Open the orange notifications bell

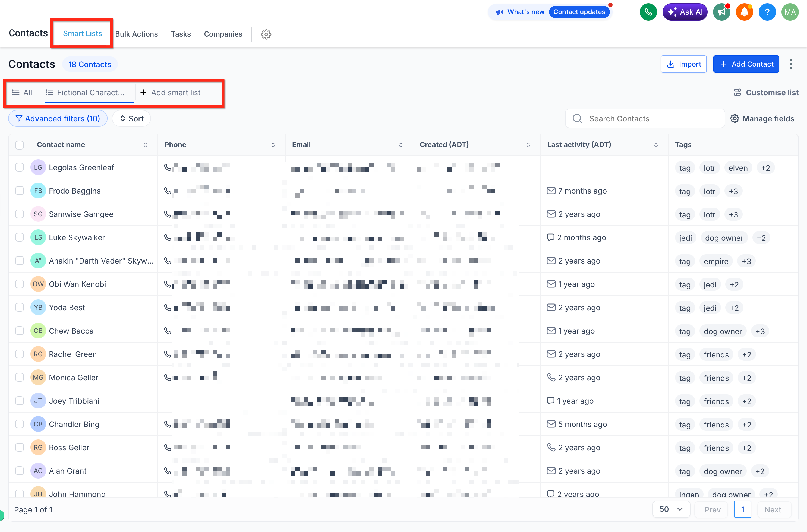(744, 12)
